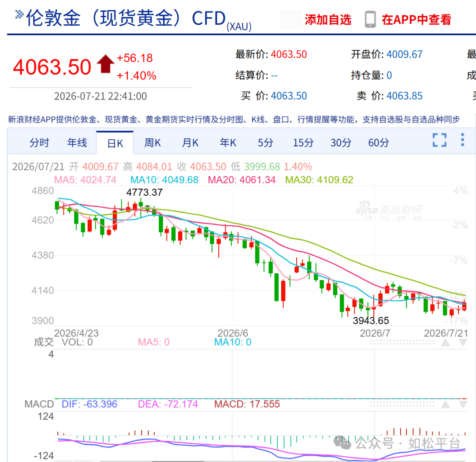Click the MACD: 17.555 label
Image resolution: width=476 pixels, height=462 pixels.
click(x=247, y=404)
